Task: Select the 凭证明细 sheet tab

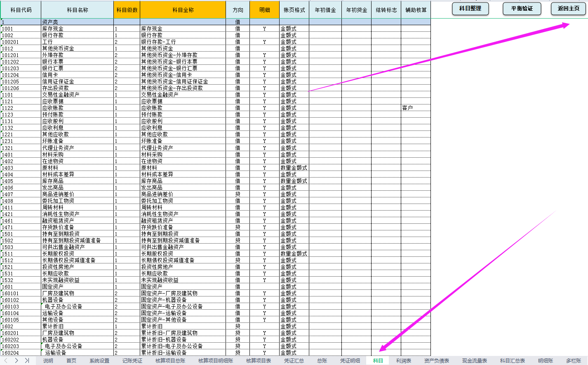Action: 350,361
